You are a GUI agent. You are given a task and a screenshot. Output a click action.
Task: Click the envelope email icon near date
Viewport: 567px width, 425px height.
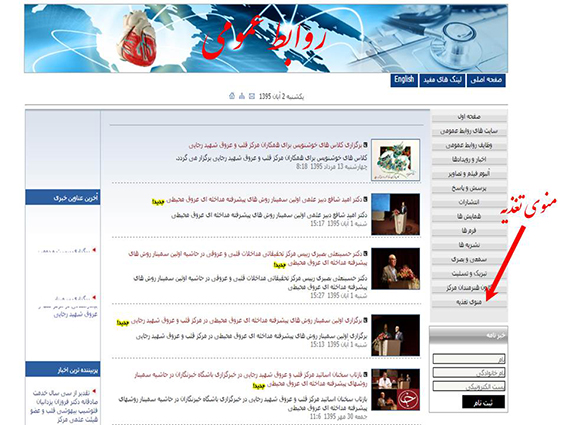point(252,96)
